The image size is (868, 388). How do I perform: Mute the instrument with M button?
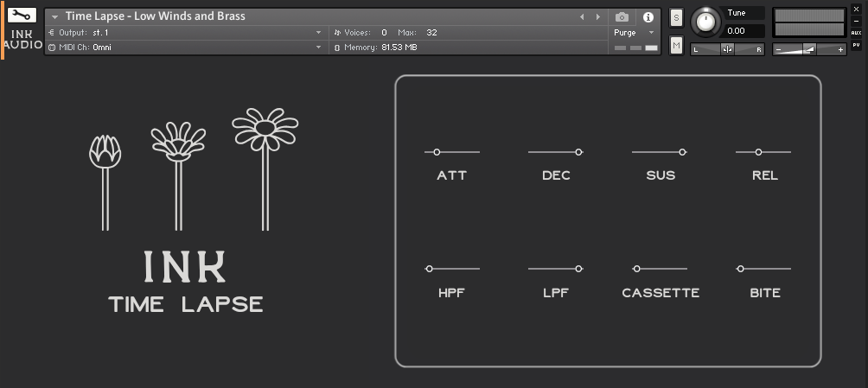676,45
